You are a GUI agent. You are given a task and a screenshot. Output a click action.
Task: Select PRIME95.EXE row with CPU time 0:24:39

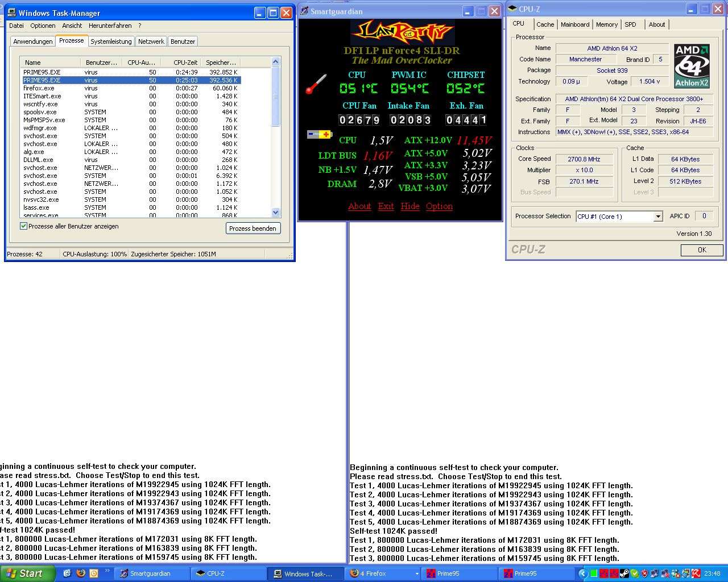[x=130, y=72]
